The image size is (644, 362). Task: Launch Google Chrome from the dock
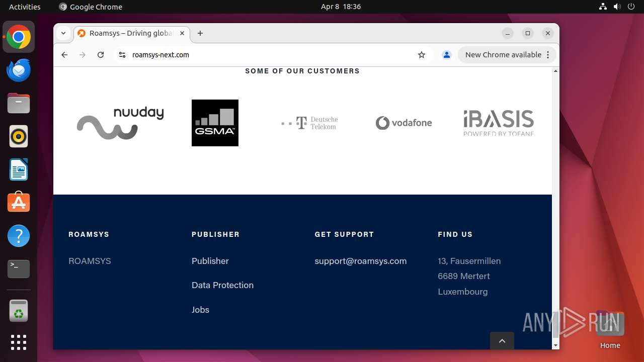[x=19, y=37]
